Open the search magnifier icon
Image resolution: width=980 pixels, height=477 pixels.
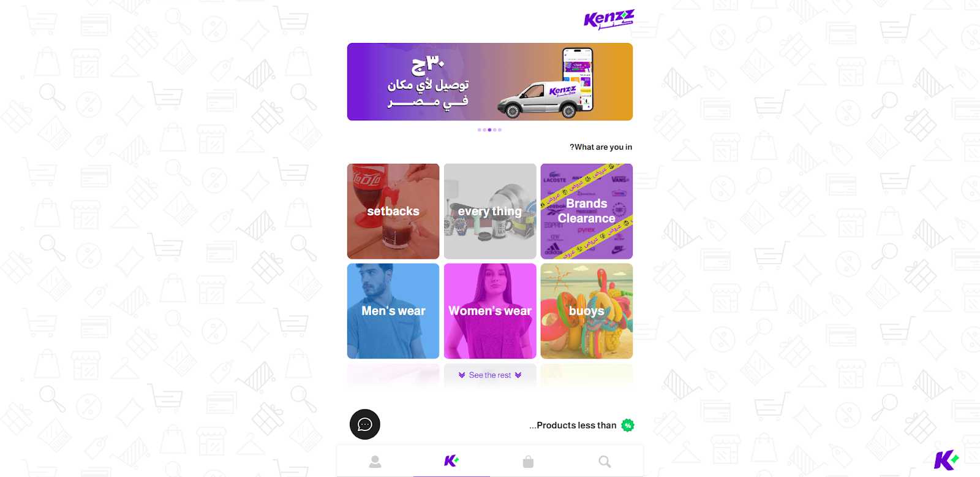click(605, 462)
